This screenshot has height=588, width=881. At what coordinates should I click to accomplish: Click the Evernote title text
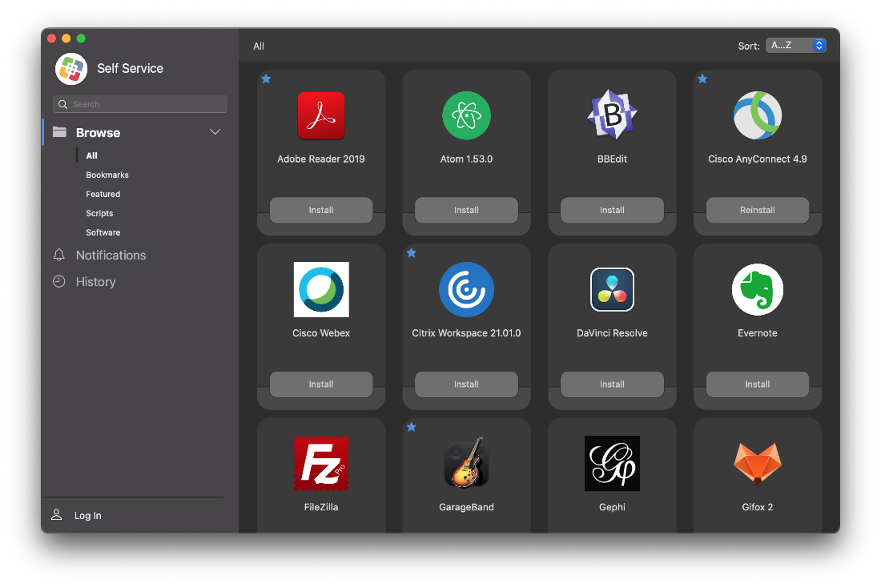click(x=758, y=332)
